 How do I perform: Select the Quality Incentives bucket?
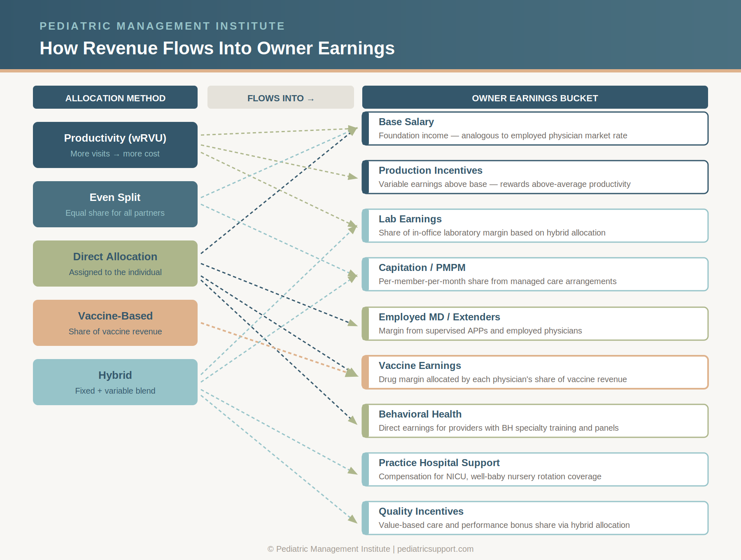pyautogui.click(x=535, y=518)
